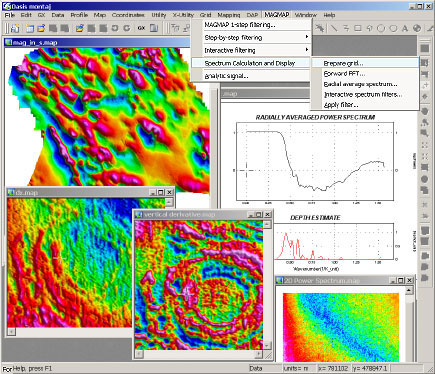Click the vertical derivative map scroll-right arrow

[259, 354]
